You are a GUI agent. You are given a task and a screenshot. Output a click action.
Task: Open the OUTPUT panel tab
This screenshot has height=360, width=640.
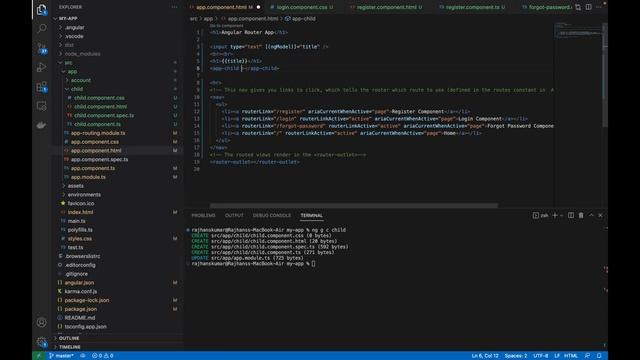click(234, 216)
